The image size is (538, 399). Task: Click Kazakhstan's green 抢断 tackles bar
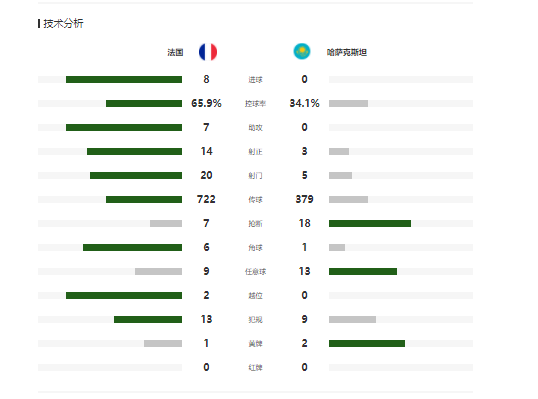coord(370,224)
